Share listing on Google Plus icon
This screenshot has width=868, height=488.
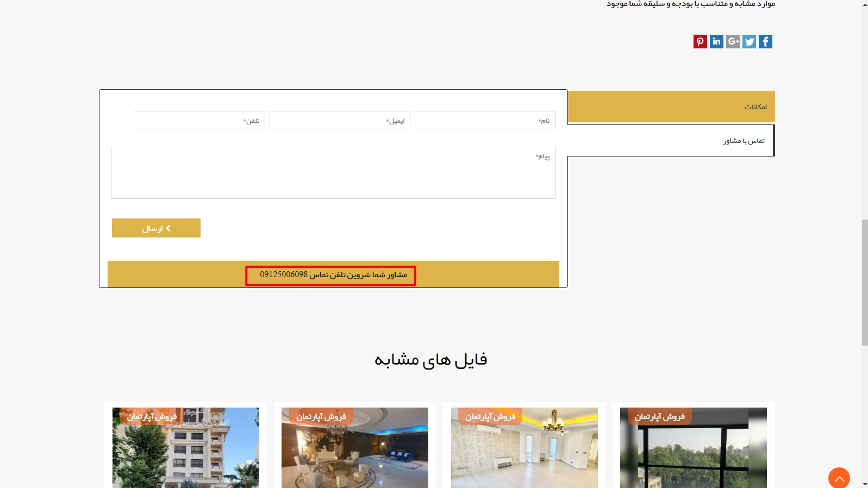[x=733, y=41]
